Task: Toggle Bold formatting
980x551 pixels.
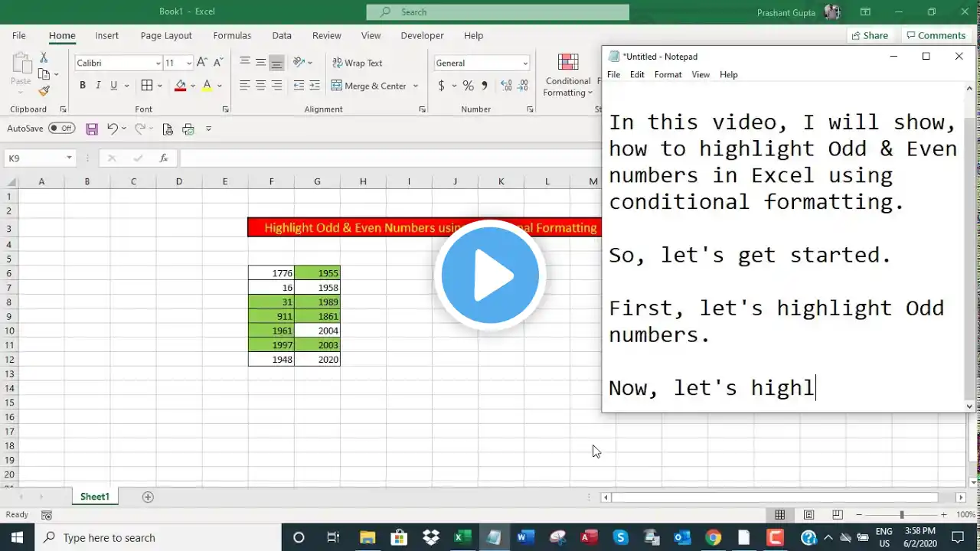Action: point(83,86)
